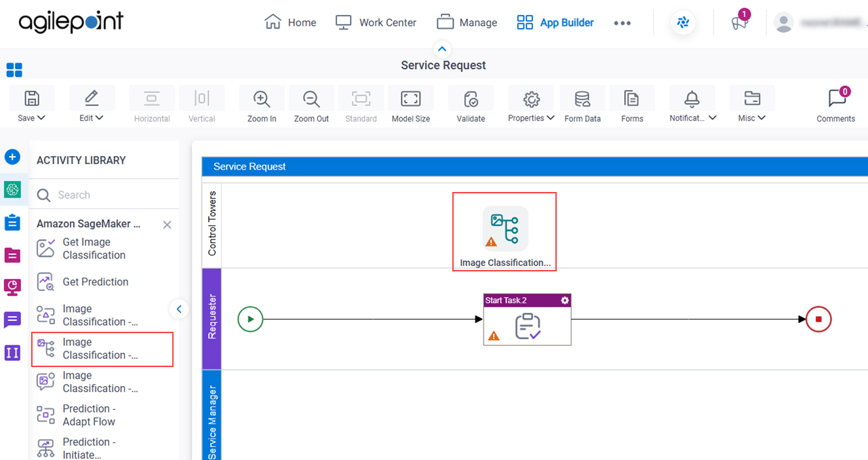This screenshot has width=868, height=460.
Task: Open the announcements megaphone icon
Action: pyautogui.click(x=739, y=22)
